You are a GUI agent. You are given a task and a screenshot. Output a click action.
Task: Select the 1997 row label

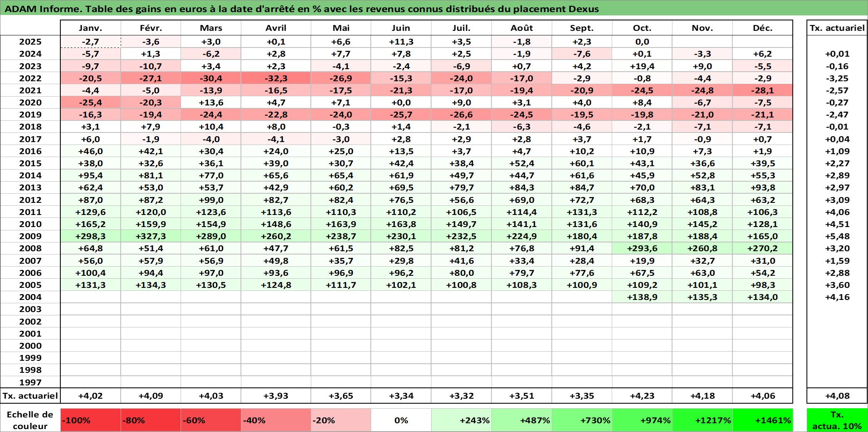[30, 382]
